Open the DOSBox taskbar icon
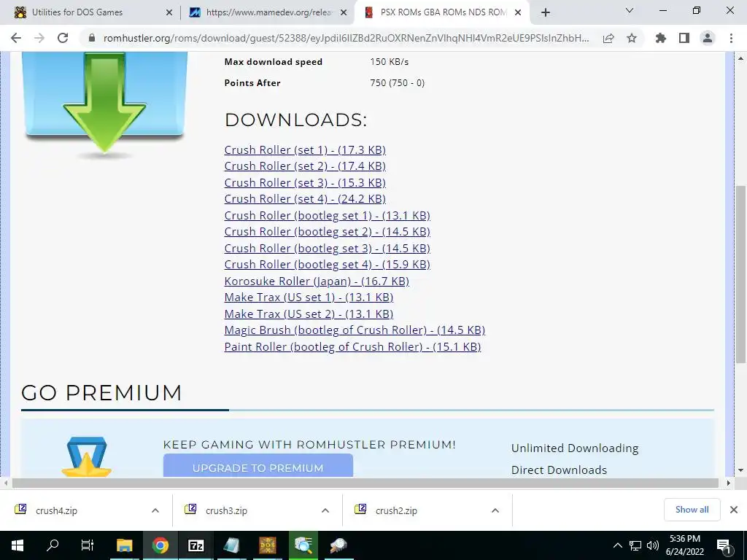The image size is (747, 560). click(267, 545)
